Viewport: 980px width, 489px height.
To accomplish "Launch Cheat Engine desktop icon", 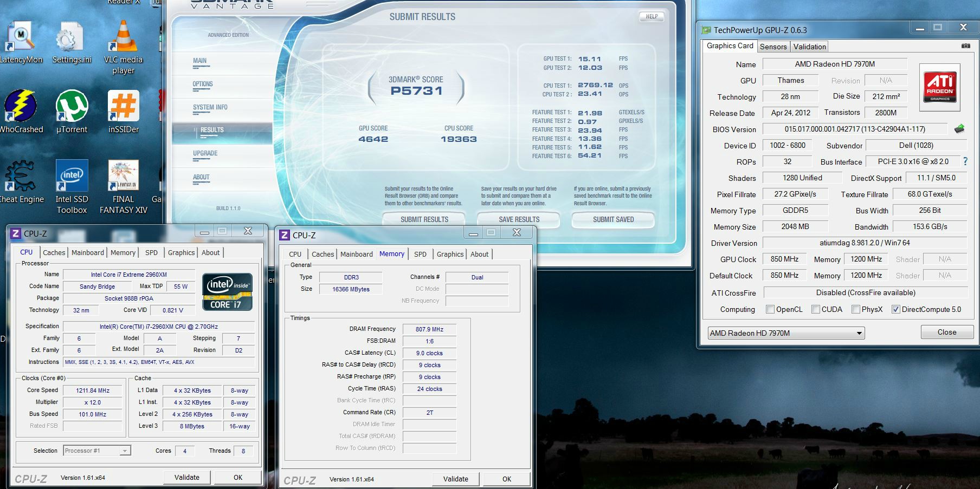I will [21, 182].
